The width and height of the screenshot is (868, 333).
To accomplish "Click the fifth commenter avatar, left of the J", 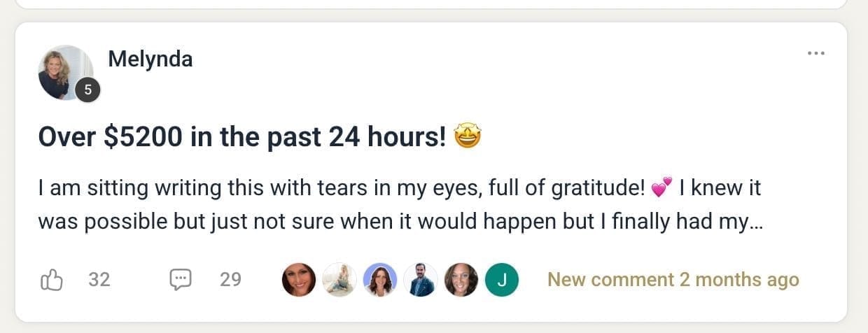I will [461, 280].
